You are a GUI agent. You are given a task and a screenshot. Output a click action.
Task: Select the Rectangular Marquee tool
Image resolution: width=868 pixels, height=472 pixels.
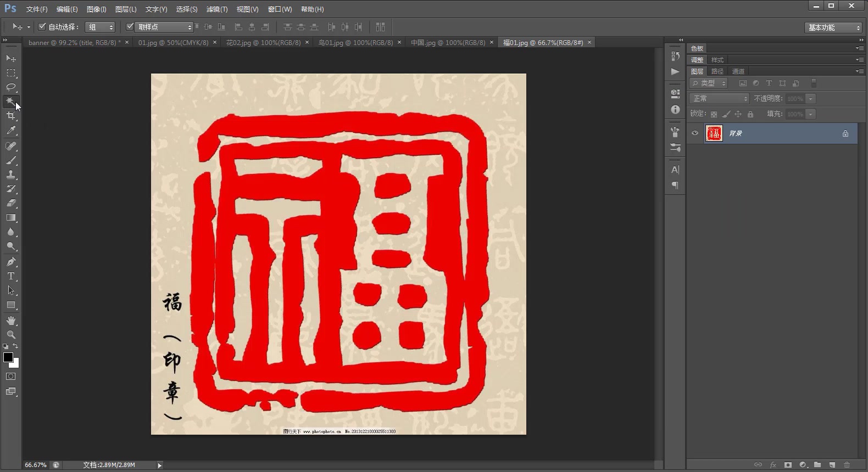point(10,72)
